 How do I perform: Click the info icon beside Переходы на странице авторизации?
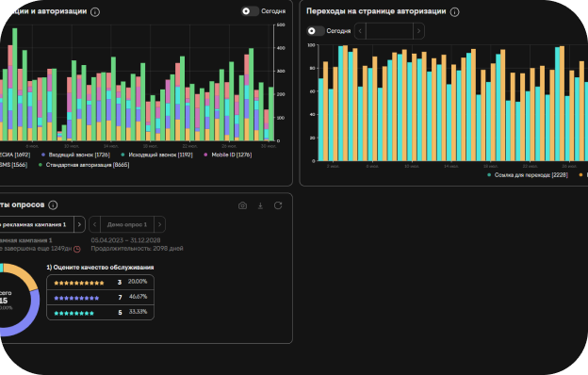(454, 12)
